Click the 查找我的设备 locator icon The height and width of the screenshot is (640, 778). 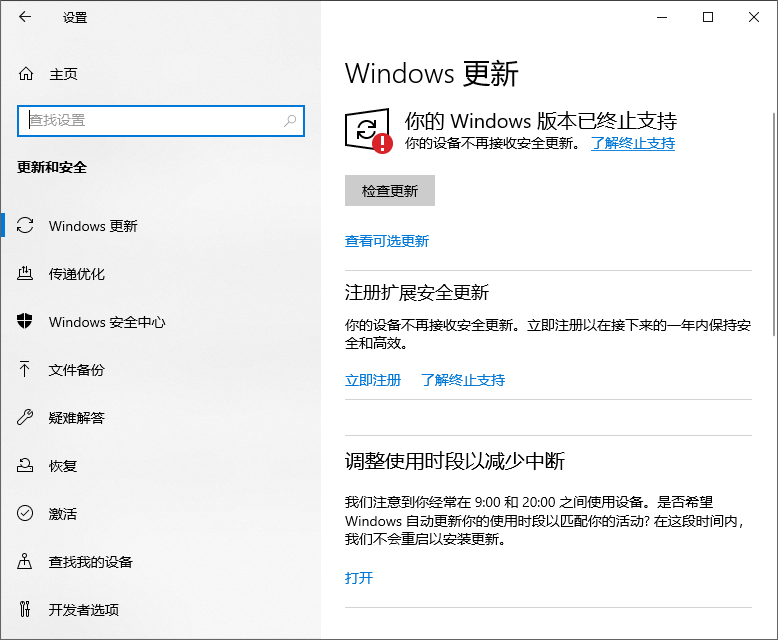(x=25, y=561)
